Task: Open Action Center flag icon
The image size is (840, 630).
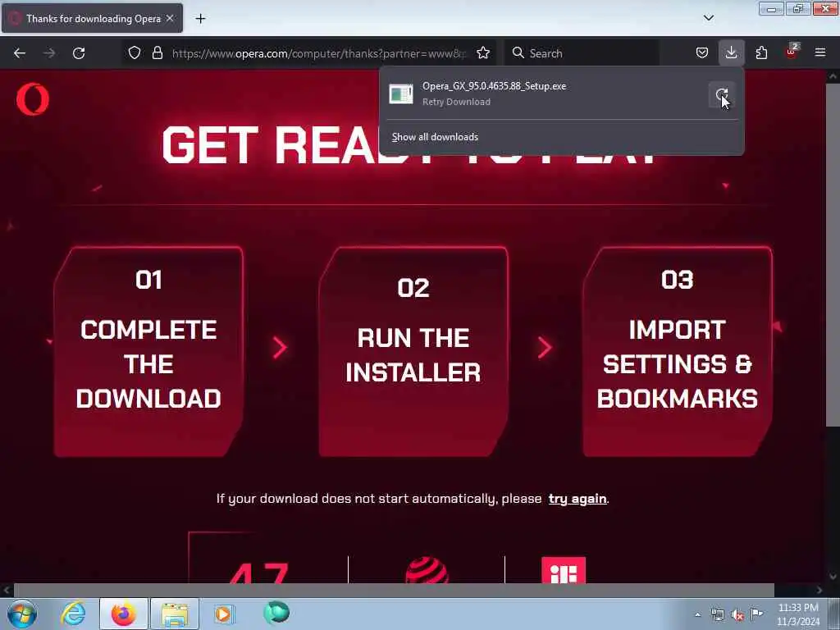Action: click(756, 614)
